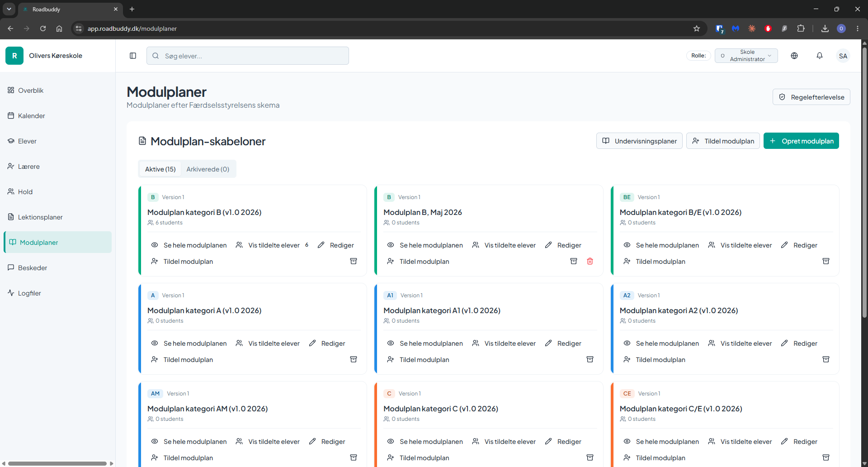This screenshot has width=868, height=467.
Task: Se hele modulplanen for kategori A1
Action: tap(425, 343)
